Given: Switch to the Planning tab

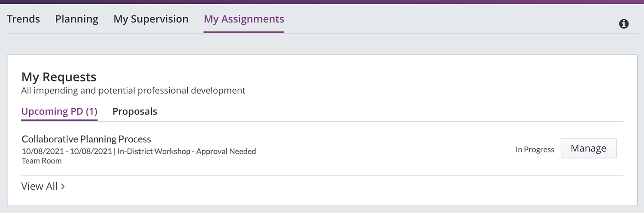Looking at the screenshot, I should 77,19.
